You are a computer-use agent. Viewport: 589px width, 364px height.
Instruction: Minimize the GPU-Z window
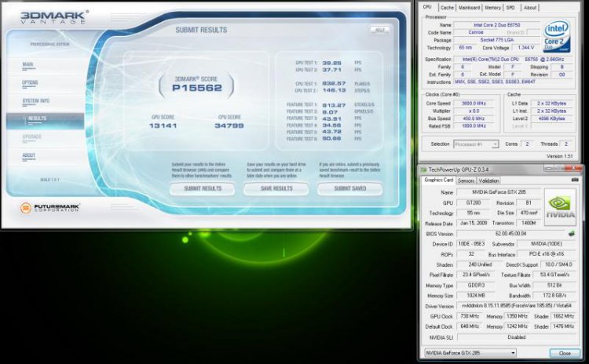pos(550,169)
